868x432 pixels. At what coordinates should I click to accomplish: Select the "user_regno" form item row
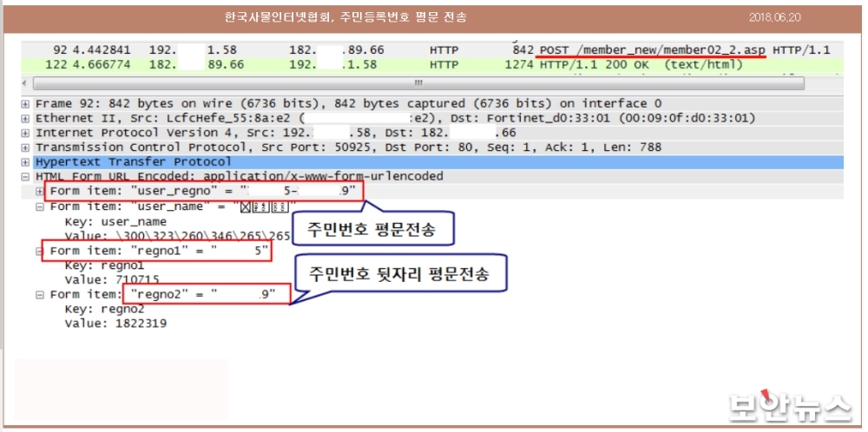click(x=431, y=192)
